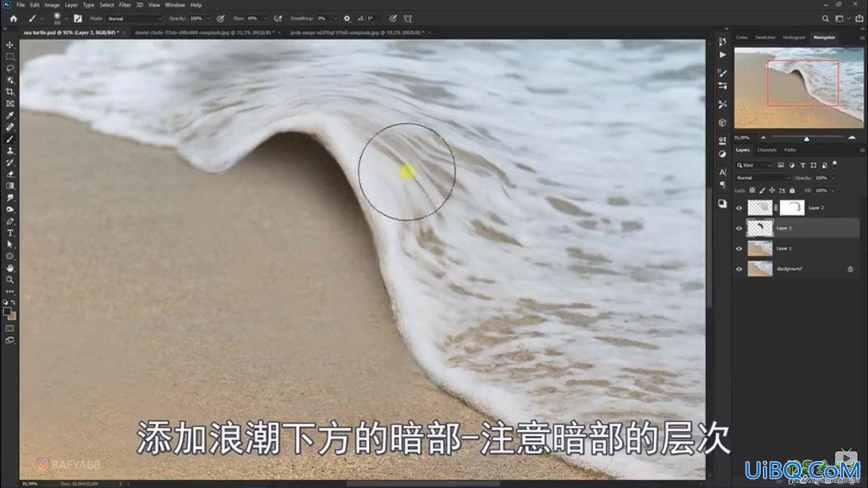
Task: Click Navigator zoom-in large mountains icon
Action: (852, 137)
